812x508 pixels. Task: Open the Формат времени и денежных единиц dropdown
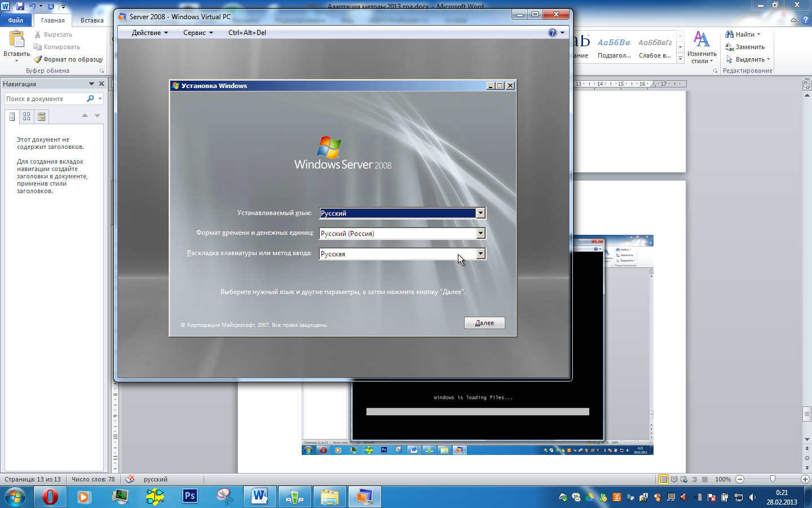coord(480,233)
